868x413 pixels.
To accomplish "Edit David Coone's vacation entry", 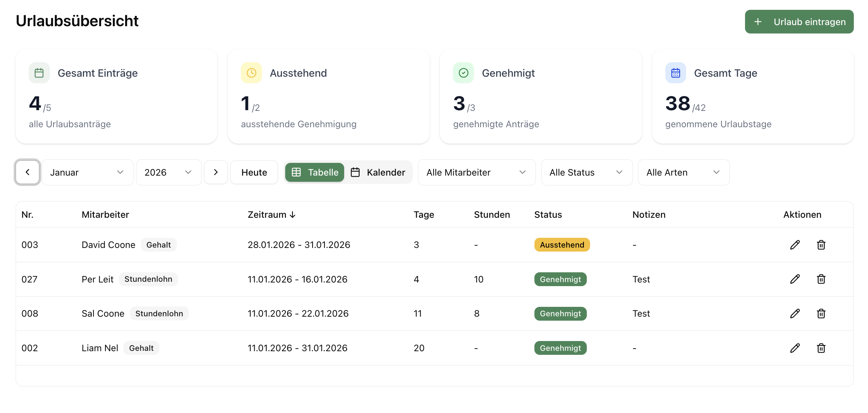I will pyautogui.click(x=795, y=245).
